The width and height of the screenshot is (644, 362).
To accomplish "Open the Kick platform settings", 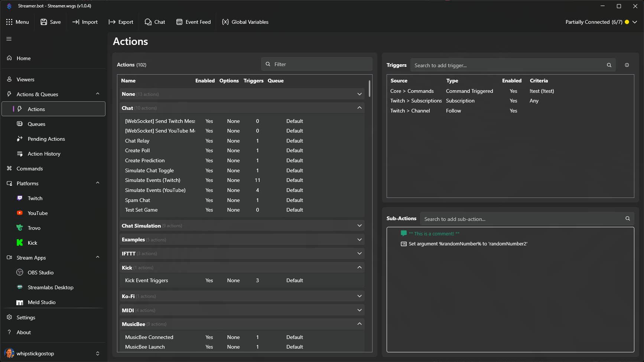I will tap(33, 243).
